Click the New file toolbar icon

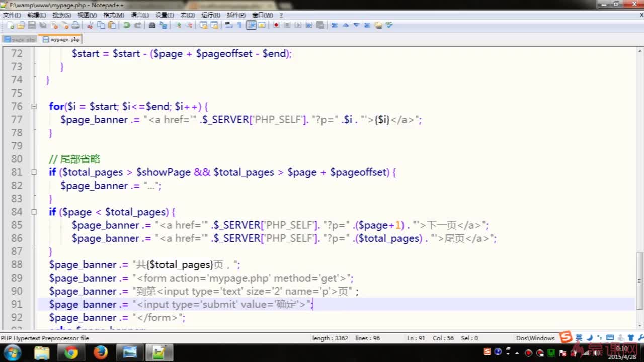(11, 25)
